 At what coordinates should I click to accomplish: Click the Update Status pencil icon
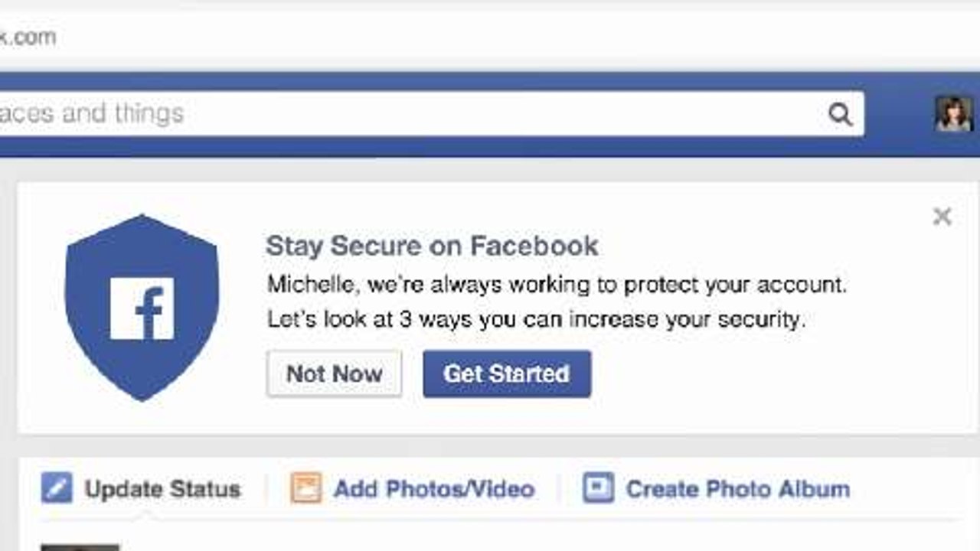(57, 488)
